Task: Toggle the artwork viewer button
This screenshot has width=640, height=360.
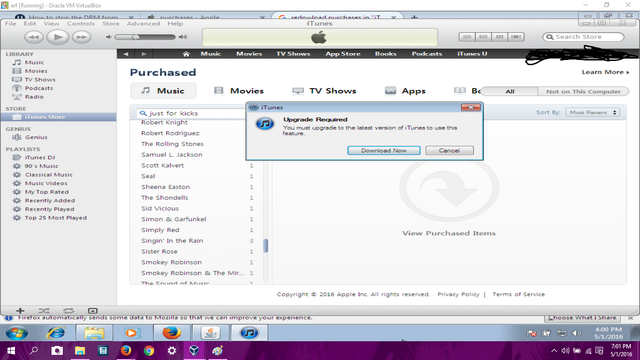Action: 93,311
